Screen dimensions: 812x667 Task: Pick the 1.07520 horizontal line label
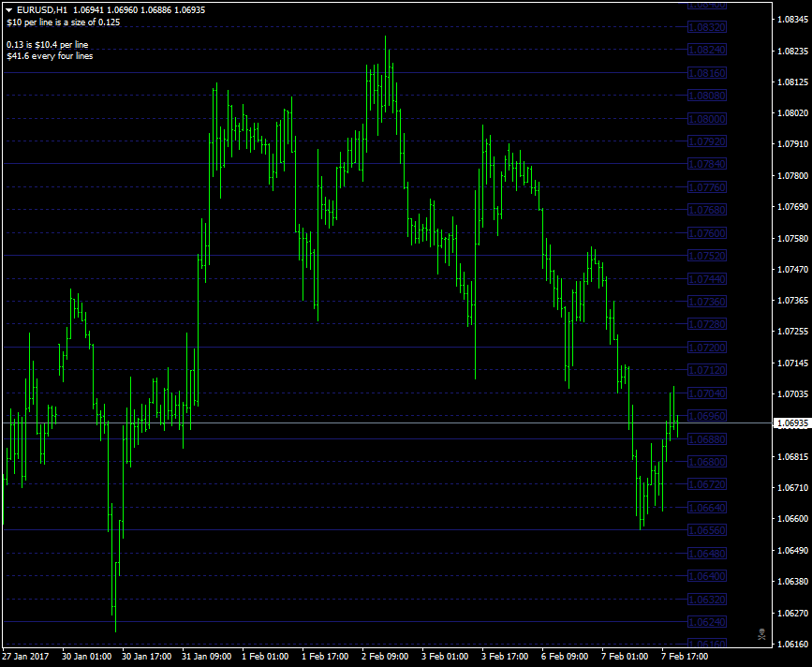pyautogui.click(x=707, y=256)
